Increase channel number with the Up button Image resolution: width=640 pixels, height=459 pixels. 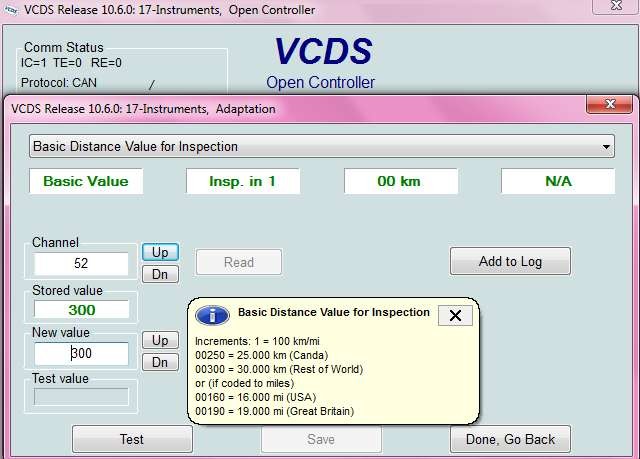(x=160, y=252)
